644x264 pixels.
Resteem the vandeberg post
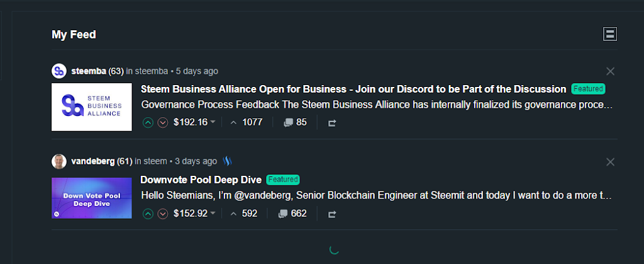332,214
